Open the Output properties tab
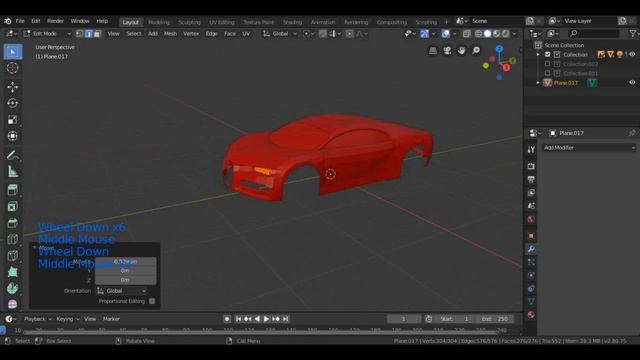This screenshot has height=360, width=640. [x=531, y=180]
